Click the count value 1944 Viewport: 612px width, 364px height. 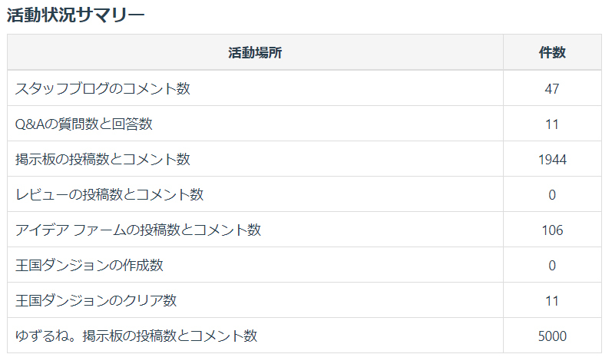[552, 159]
